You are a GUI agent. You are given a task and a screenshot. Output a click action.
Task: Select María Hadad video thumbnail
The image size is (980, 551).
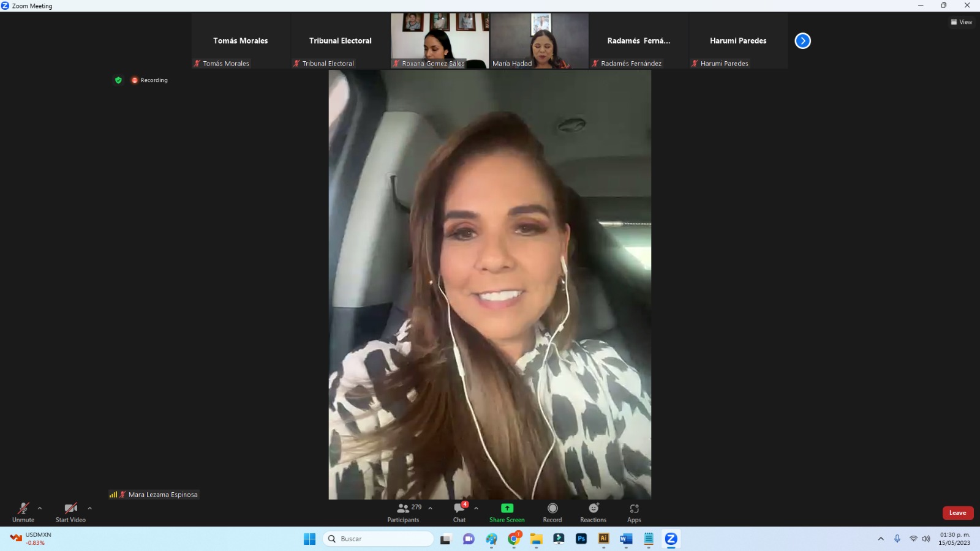(x=540, y=41)
